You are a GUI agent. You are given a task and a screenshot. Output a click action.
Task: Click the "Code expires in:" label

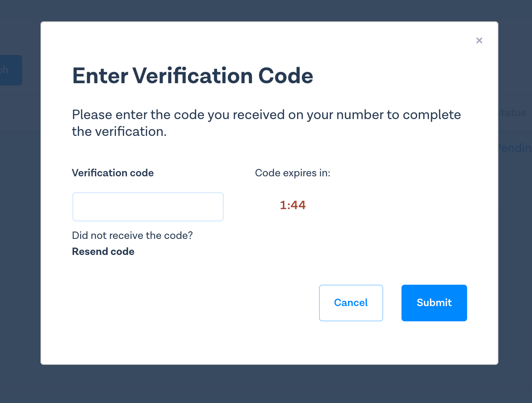point(292,173)
